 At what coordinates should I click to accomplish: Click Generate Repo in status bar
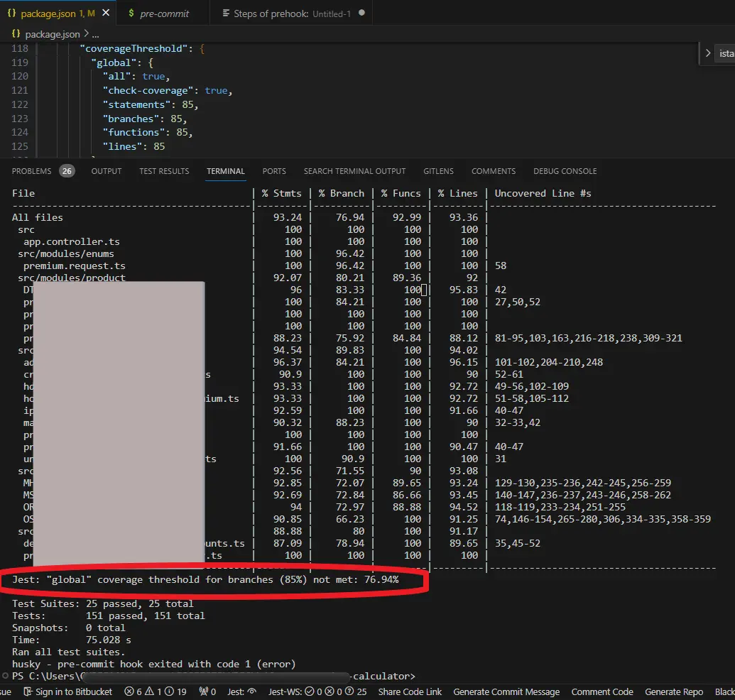(x=674, y=691)
